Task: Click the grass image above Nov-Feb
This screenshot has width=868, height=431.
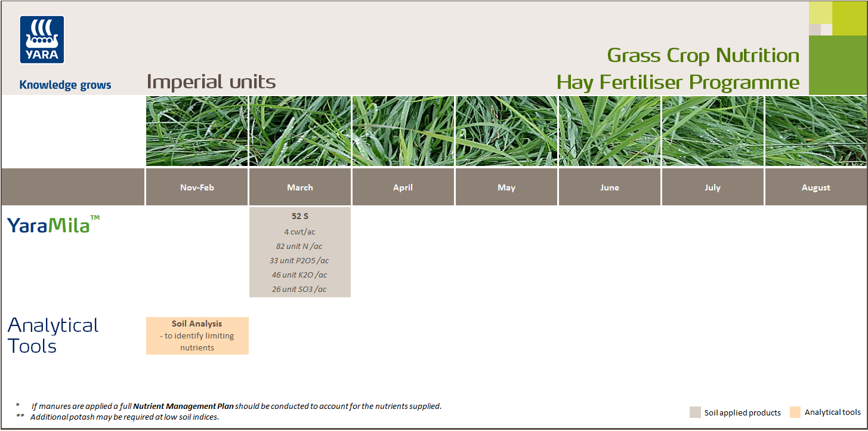Action: pyautogui.click(x=197, y=130)
